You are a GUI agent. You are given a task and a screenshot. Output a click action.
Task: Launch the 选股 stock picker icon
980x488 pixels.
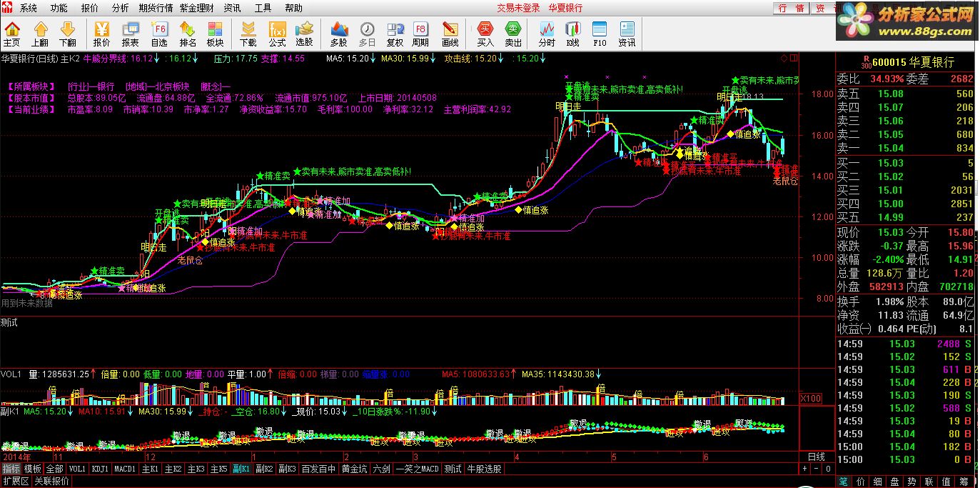coord(304,34)
